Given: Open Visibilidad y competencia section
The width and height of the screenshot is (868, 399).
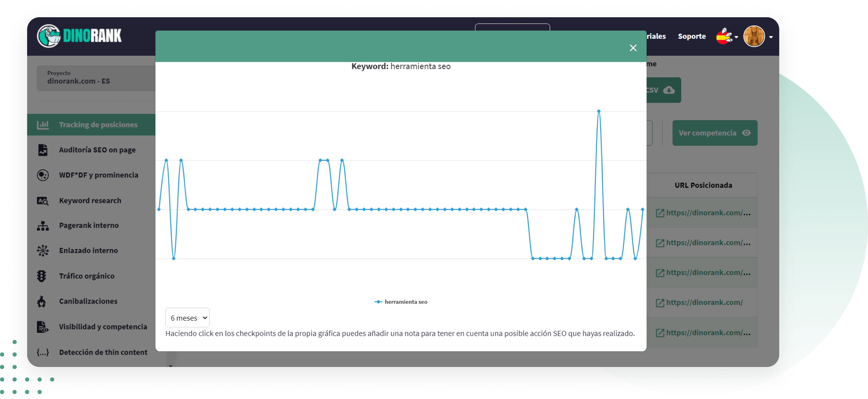Looking at the screenshot, I should [x=103, y=327].
